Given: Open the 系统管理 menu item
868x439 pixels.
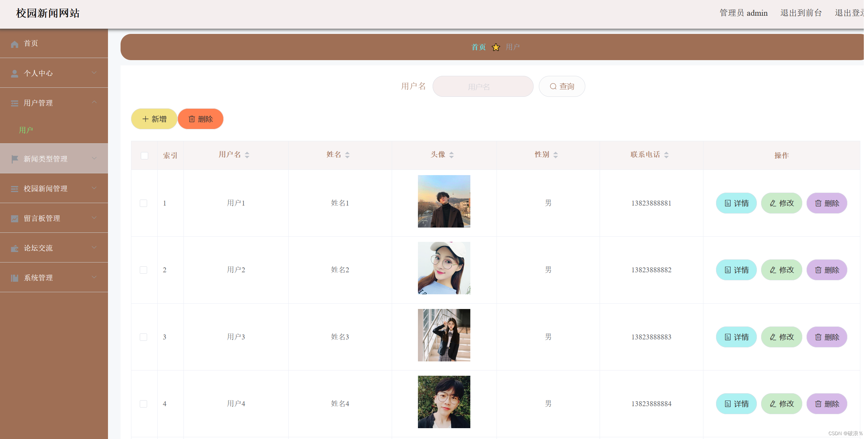Looking at the screenshot, I should point(38,278).
